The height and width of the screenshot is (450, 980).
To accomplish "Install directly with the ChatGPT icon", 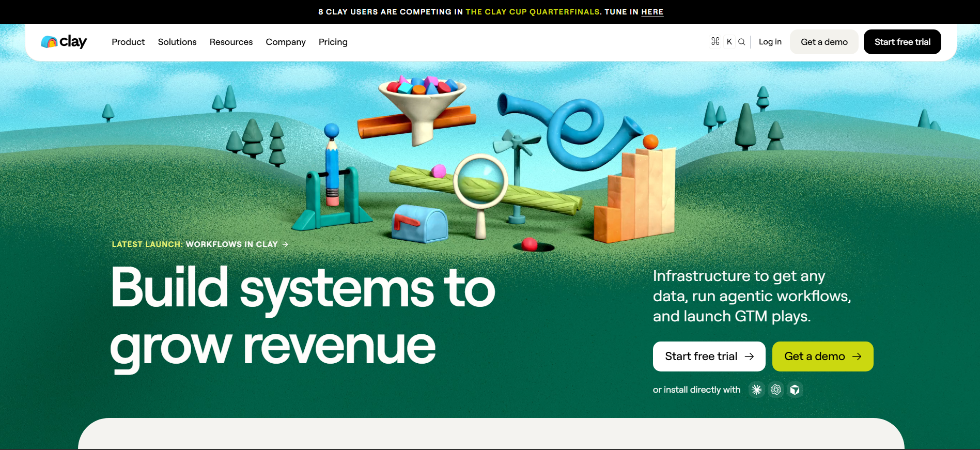I will click(776, 390).
